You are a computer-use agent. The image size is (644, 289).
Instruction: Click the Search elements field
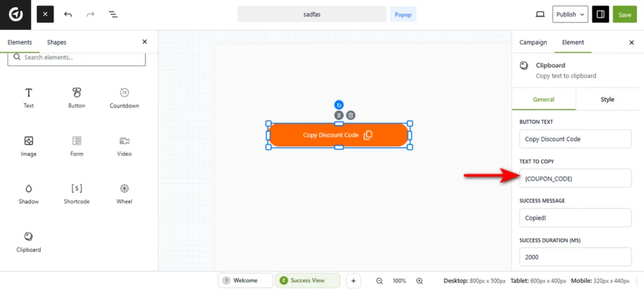click(76, 57)
